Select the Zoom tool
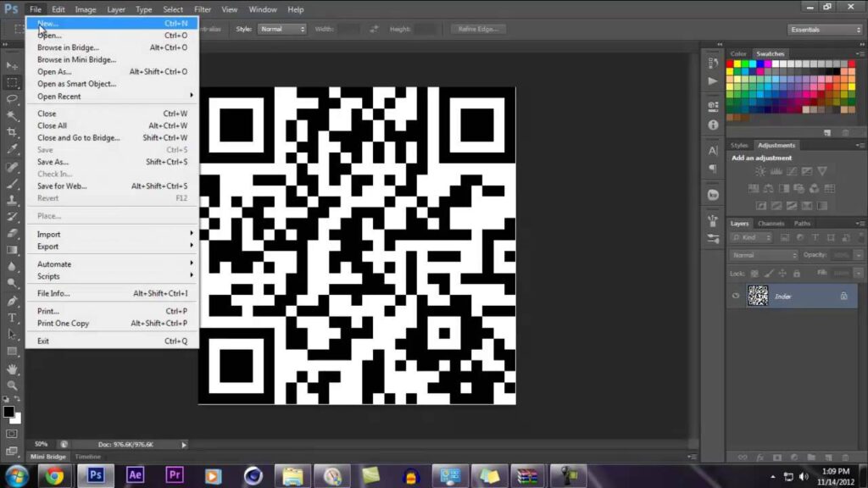 pyautogui.click(x=12, y=385)
